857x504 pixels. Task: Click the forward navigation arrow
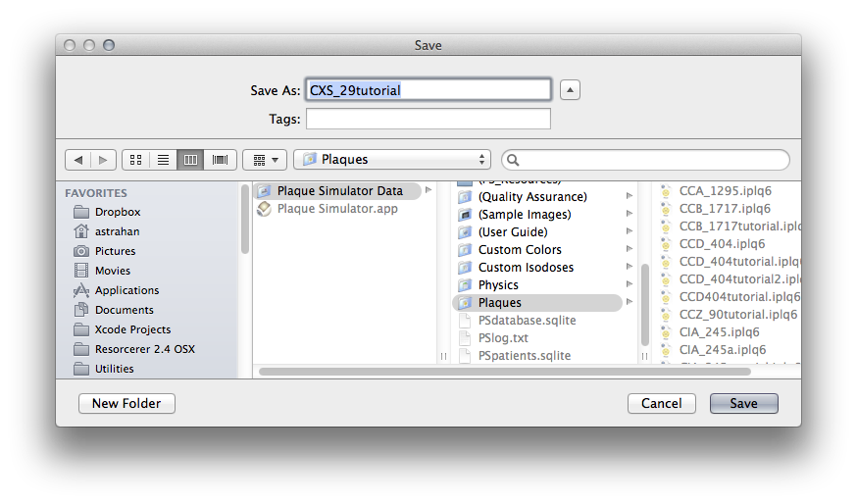[104, 159]
